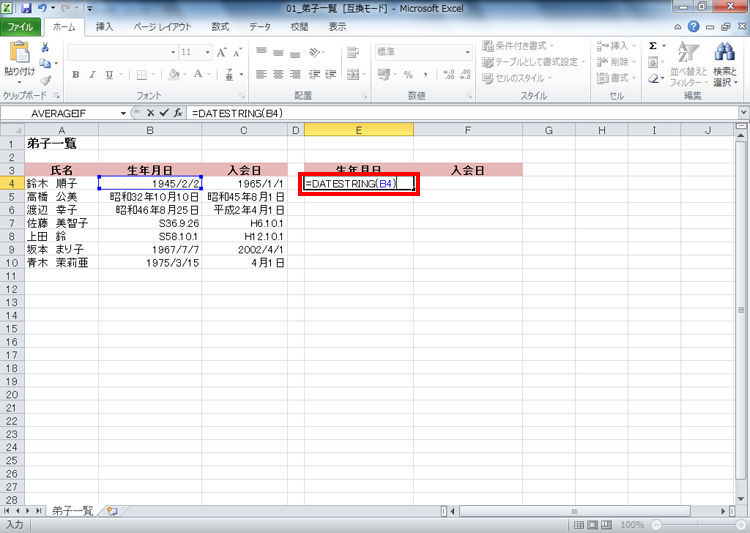Click the AutoSum sigma icon
The height and width of the screenshot is (533, 750).
pos(653,46)
